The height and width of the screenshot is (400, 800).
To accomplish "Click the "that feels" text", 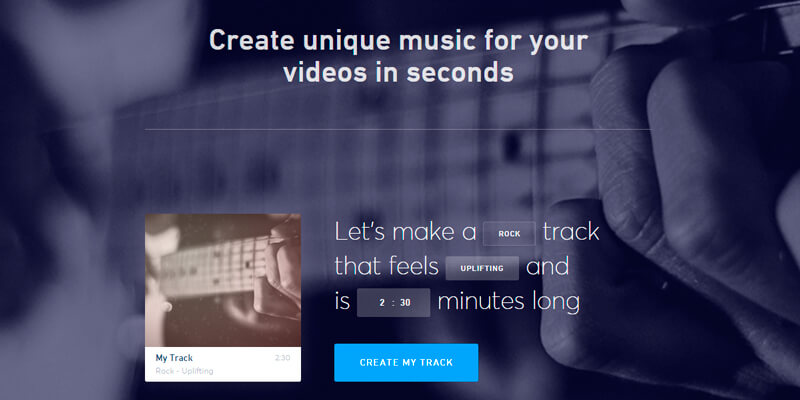I will click(387, 267).
